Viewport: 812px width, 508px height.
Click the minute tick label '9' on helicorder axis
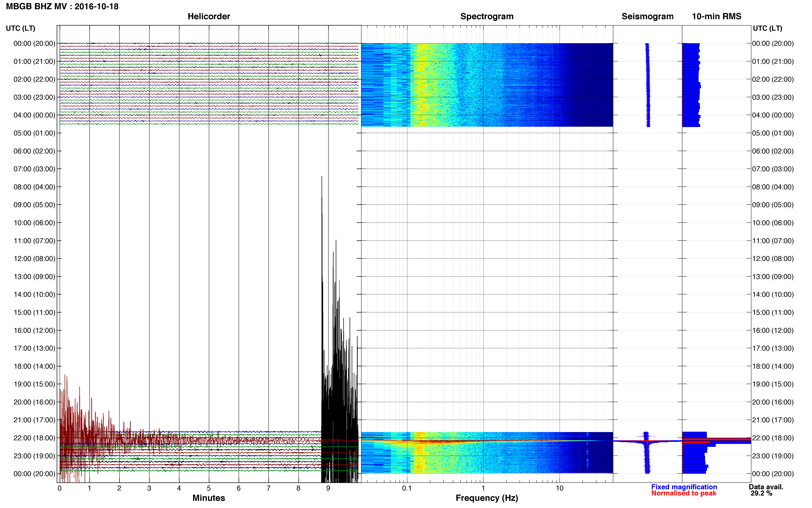[328, 488]
